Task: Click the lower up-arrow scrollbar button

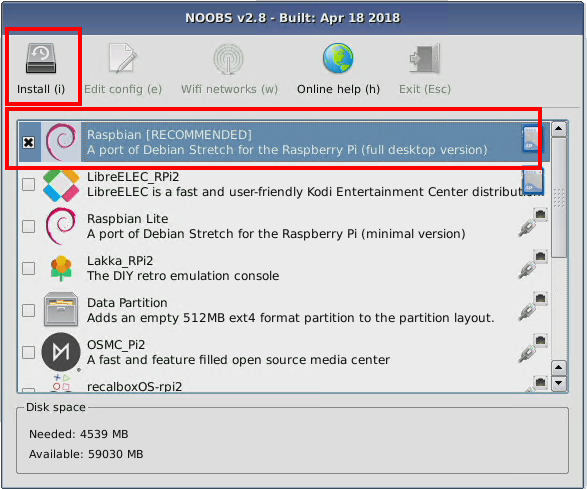Action: pos(559,367)
